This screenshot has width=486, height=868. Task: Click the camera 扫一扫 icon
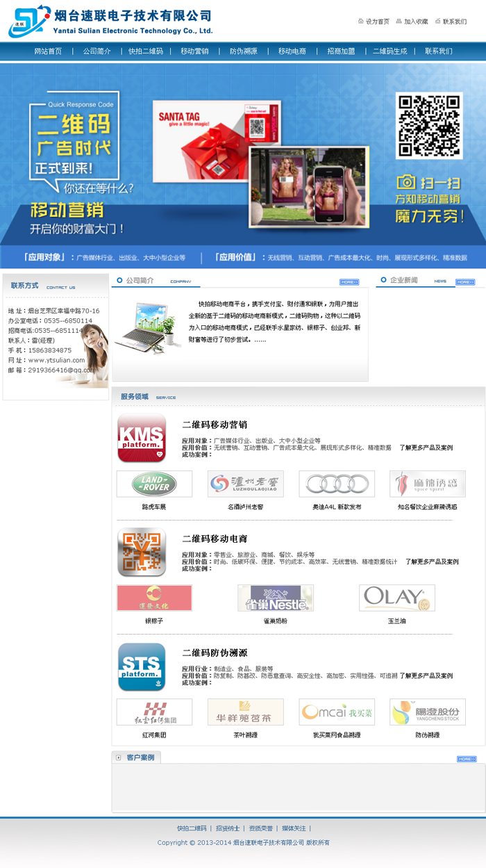[x=406, y=182]
